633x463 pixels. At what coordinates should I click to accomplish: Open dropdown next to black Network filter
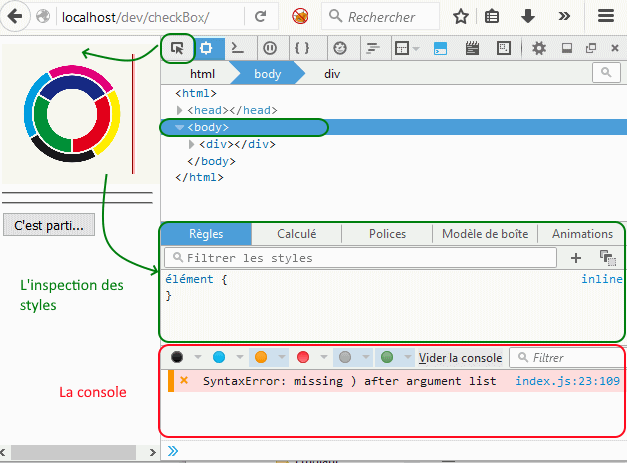point(197,357)
